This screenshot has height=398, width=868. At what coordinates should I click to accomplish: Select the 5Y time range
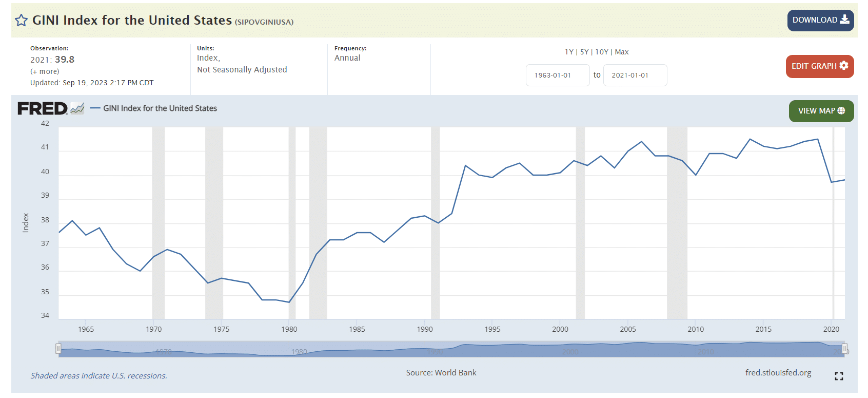[584, 52]
